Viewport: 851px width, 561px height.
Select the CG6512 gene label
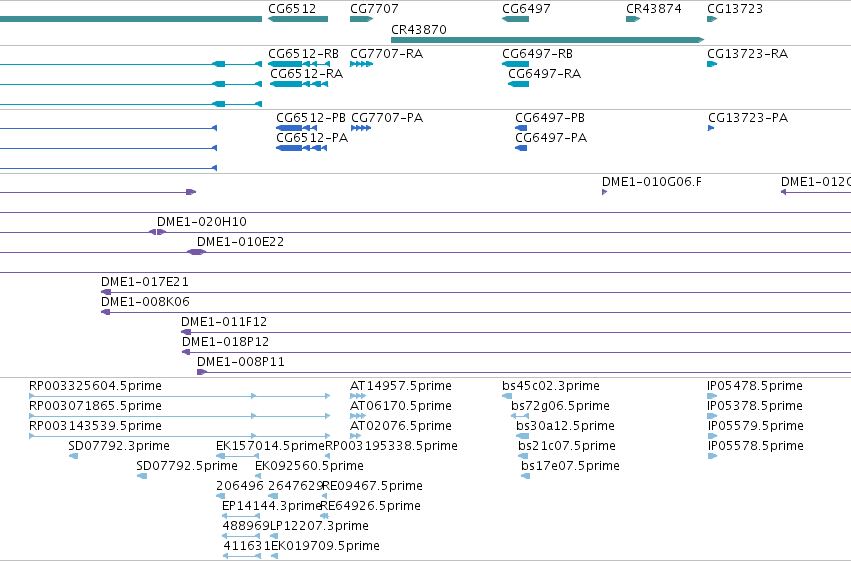(292, 9)
